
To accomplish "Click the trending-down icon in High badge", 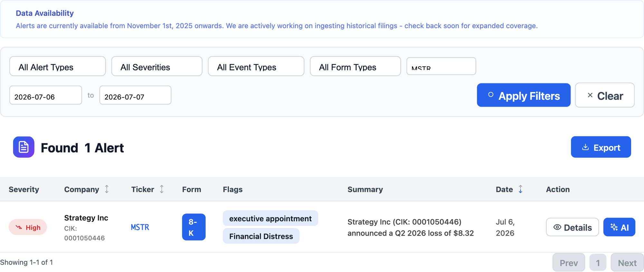I will 19,227.
